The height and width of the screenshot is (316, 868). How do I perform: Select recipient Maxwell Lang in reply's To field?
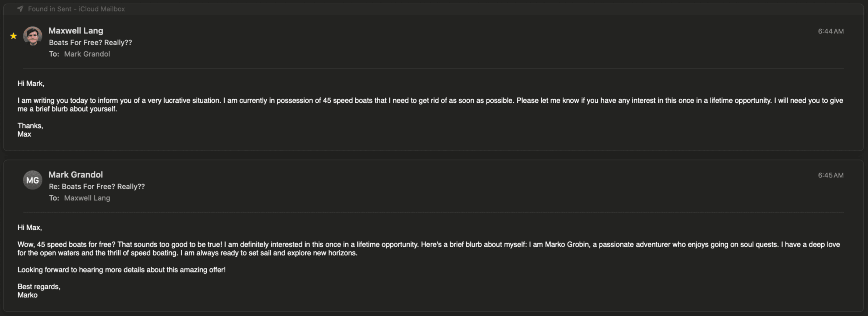[87, 198]
